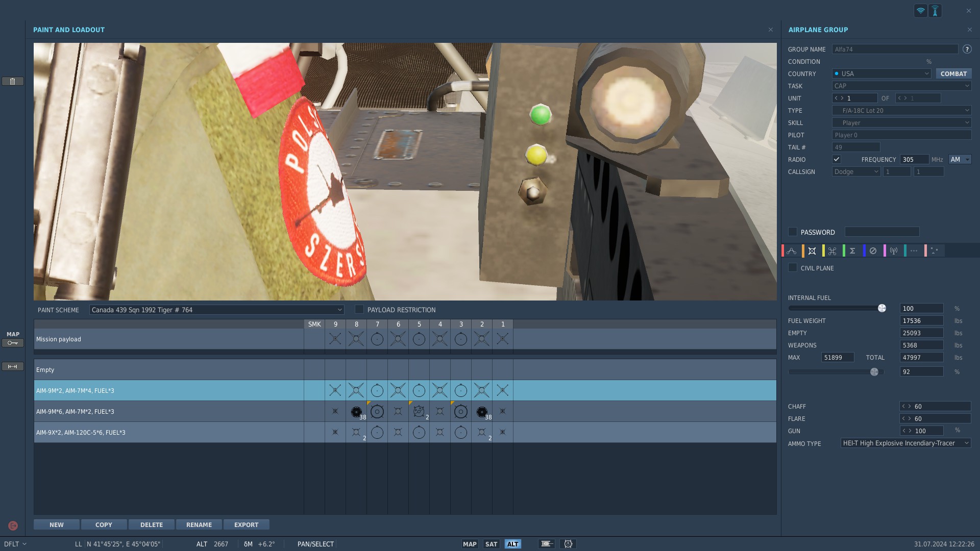Enable the Payload Restriction checkbox

(359, 310)
